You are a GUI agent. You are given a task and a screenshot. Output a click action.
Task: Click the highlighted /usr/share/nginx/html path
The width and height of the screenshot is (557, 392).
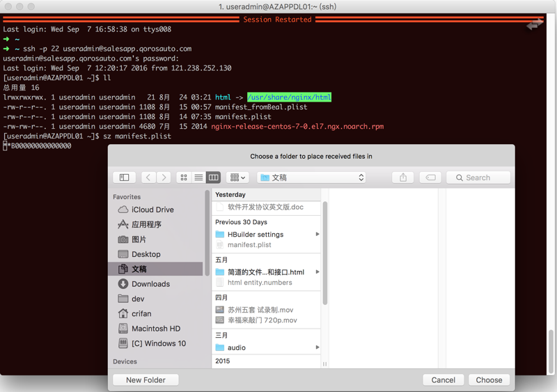pos(289,97)
